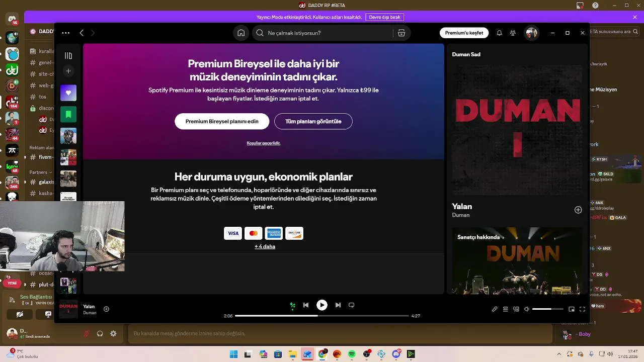Skip to next track
The width and height of the screenshot is (644, 362).
click(x=338, y=305)
